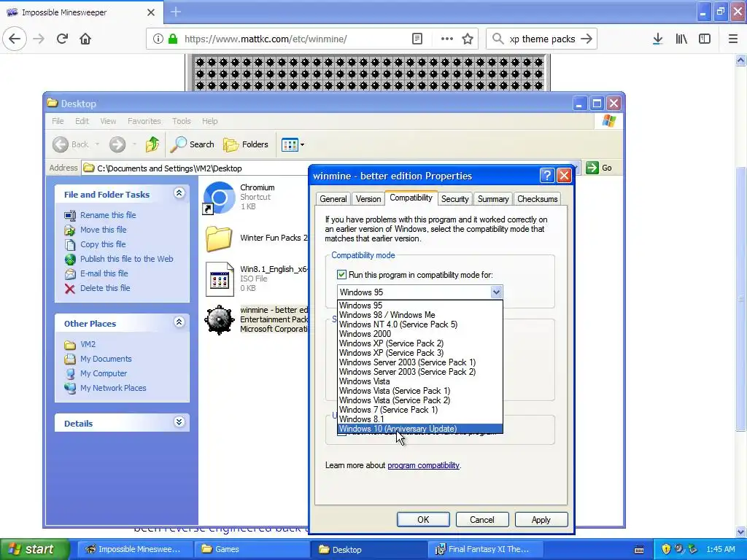The height and width of the screenshot is (560, 747).
Task: Select winmine mine icon in file list
Action: (219, 319)
